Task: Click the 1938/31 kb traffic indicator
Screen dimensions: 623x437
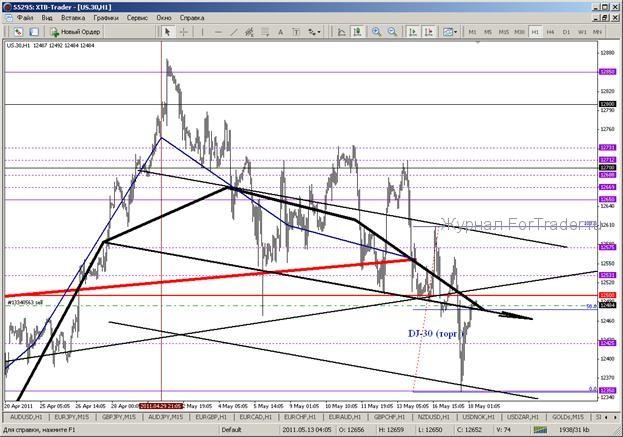Action: [x=574, y=430]
